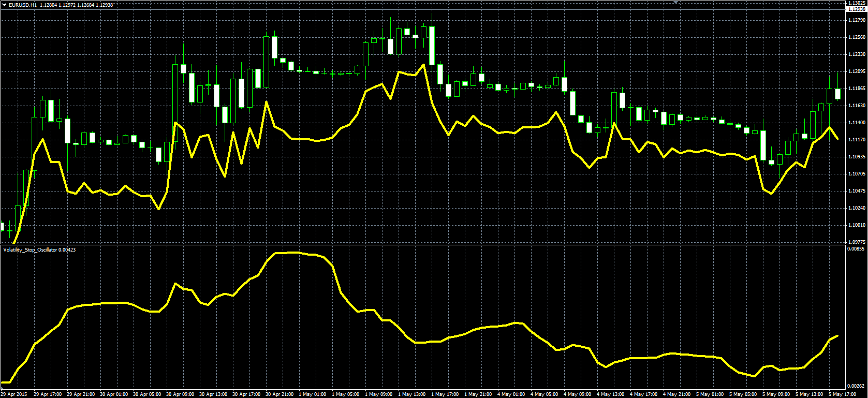Click the 29 Apr 2015 date label
Image resolution: width=868 pixels, height=398 pixels.
tap(14, 394)
